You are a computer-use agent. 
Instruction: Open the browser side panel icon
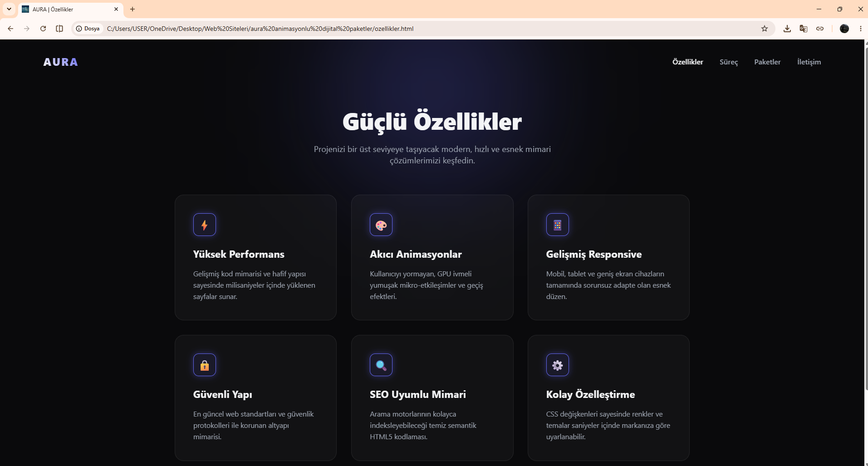pyautogui.click(x=59, y=29)
